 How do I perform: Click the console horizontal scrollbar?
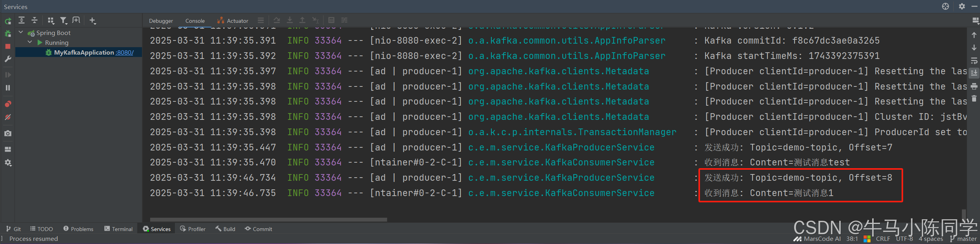coord(268,220)
